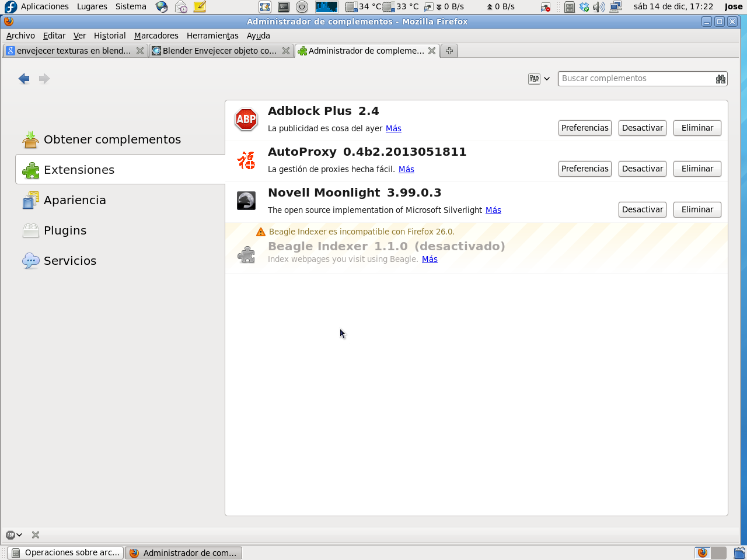Click the Adblock Plus red ABP logo
Image resolution: width=747 pixels, height=560 pixels.
pos(246,120)
